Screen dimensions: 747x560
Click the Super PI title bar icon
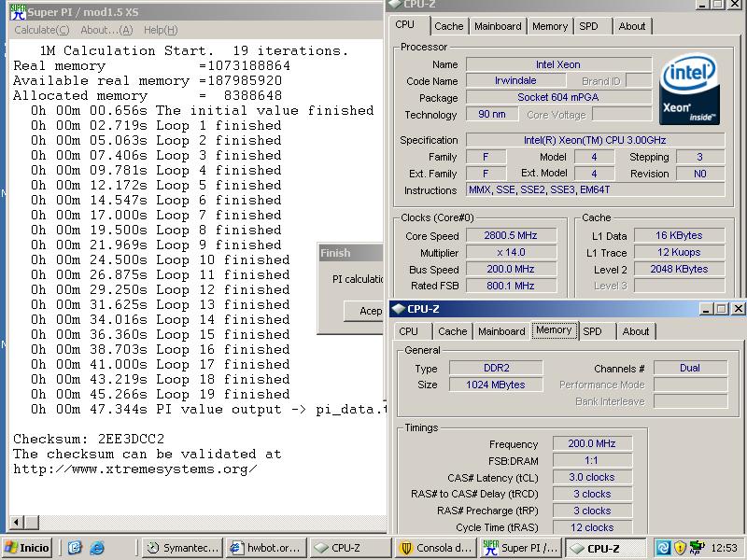(x=18, y=12)
